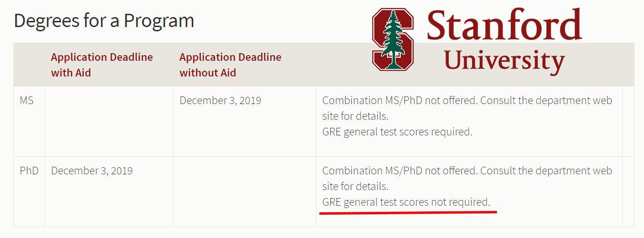Screen dimensions: 644x238
Task: Click the blank header cell above MS label
Action: (x=29, y=65)
